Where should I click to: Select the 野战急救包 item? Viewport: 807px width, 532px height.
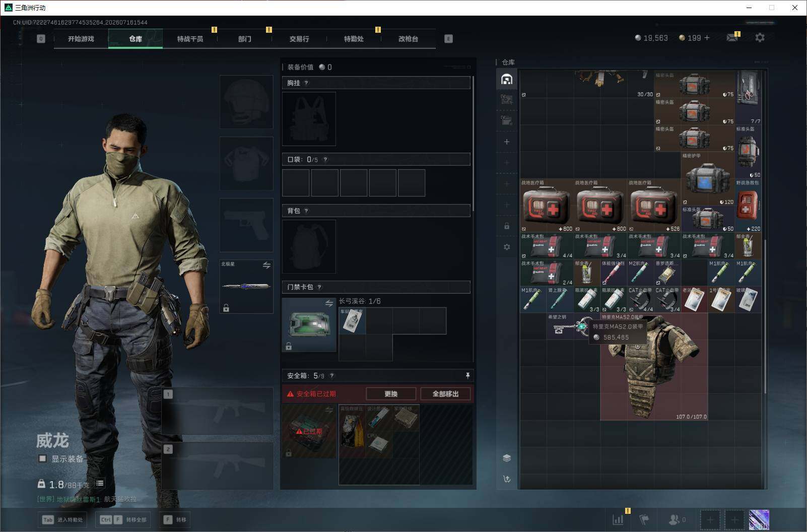click(748, 206)
